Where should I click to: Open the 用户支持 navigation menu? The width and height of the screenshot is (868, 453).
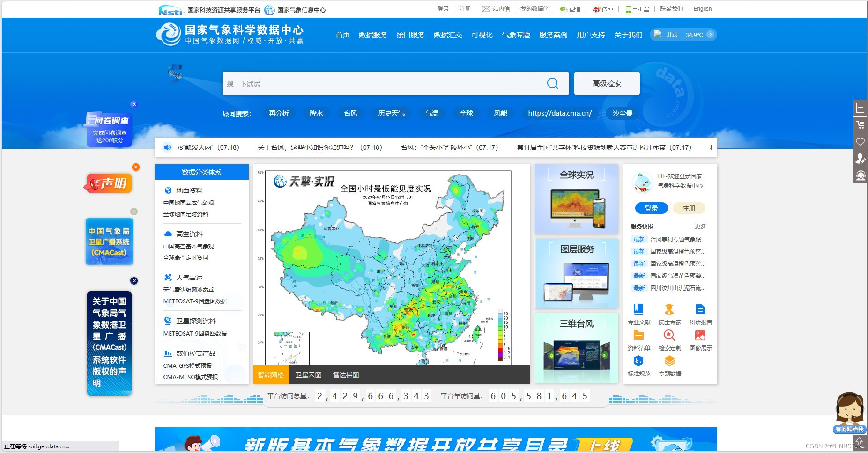(x=591, y=35)
